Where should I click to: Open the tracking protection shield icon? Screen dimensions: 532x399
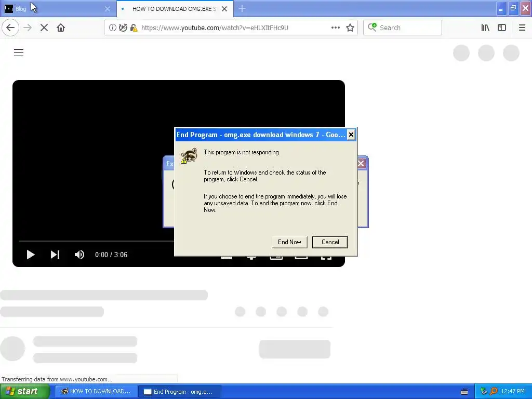pyautogui.click(x=123, y=28)
